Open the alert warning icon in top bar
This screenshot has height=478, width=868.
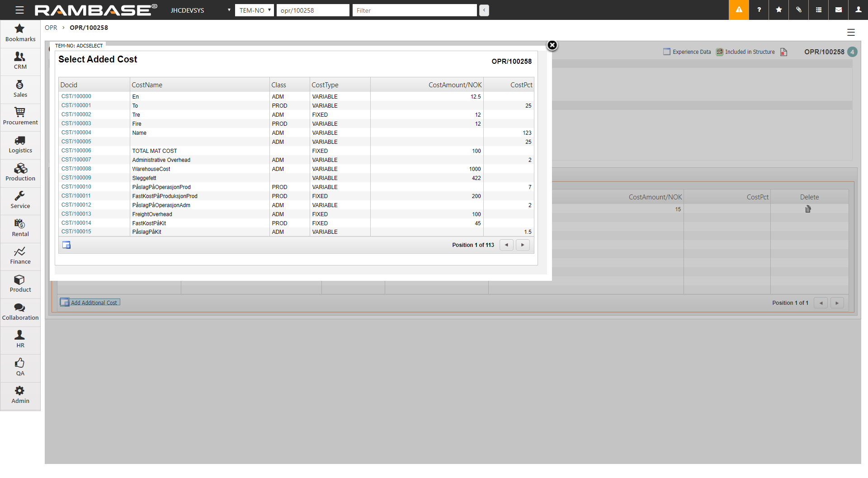coord(739,10)
